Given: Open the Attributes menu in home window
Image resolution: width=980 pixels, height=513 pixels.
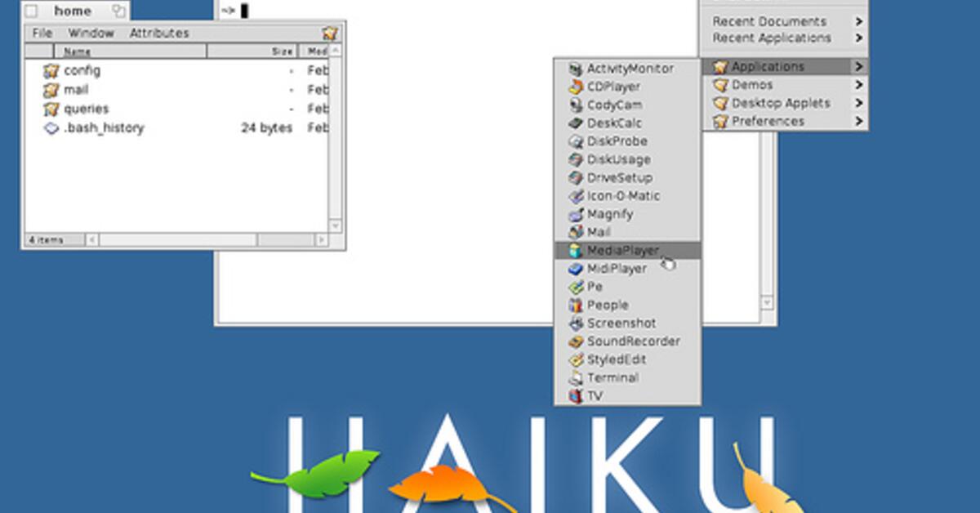Looking at the screenshot, I should tap(159, 33).
